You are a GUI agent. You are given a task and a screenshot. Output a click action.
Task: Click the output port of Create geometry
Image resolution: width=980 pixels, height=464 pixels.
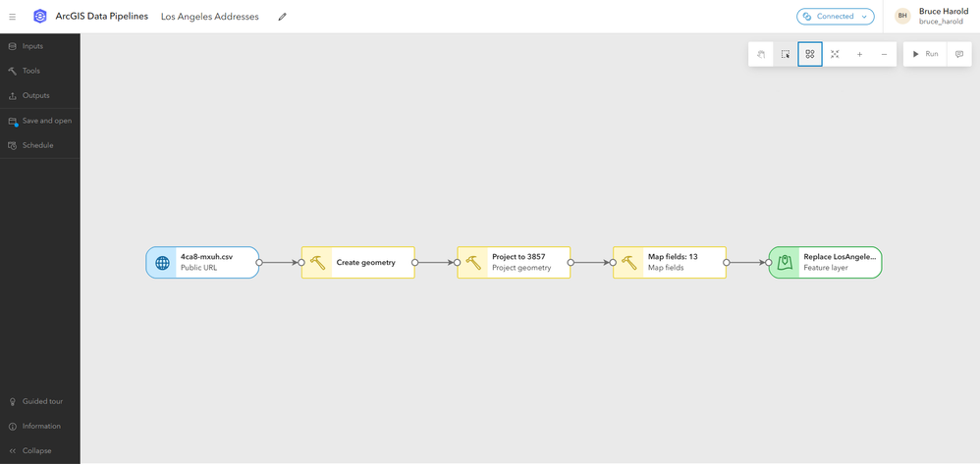pos(414,263)
